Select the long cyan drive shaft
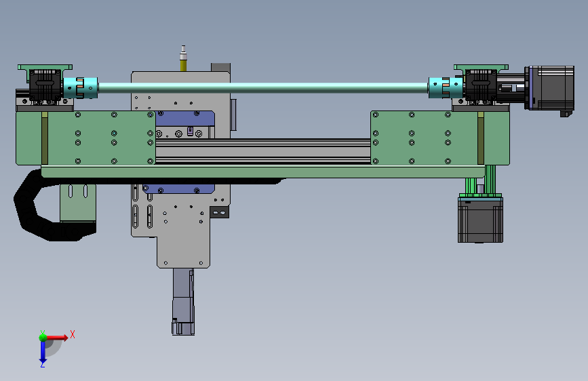The image size is (588, 381). pyautogui.click(x=263, y=87)
